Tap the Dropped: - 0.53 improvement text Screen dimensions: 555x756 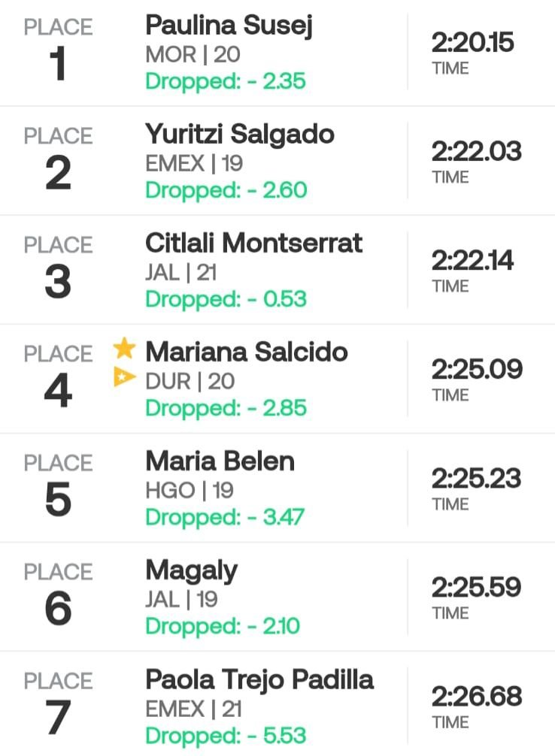tap(226, 299)
